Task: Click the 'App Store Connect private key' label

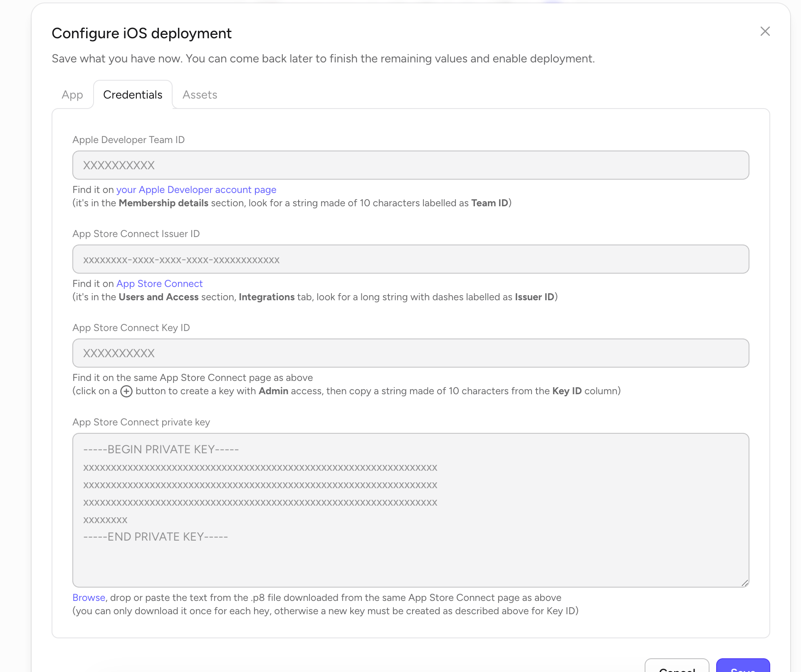Action: coord(141,422)
